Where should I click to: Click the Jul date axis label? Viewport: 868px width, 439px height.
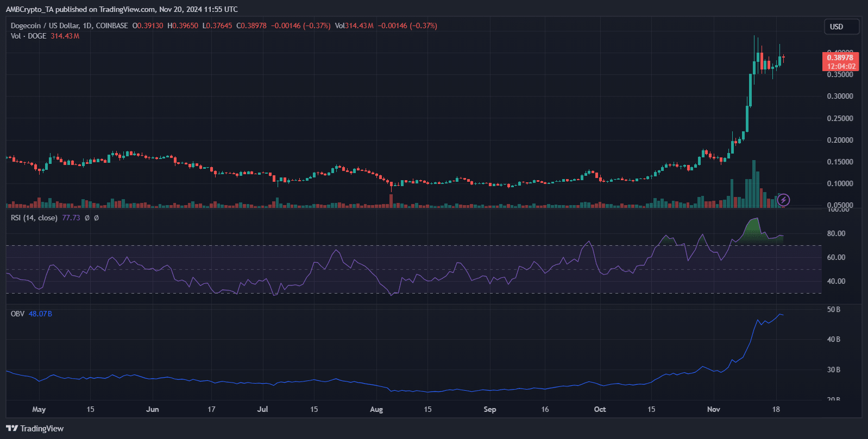pyautogui.click(x=262, y=409)
